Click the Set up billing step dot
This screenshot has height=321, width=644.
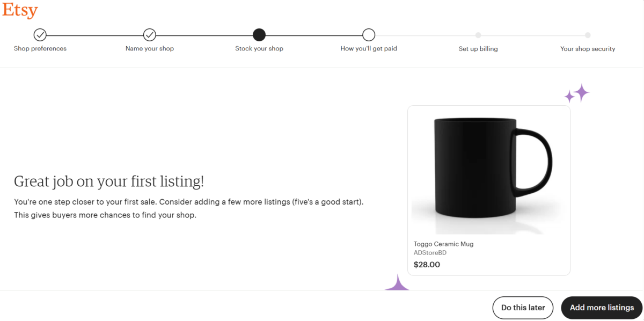(x=478, y=35)
